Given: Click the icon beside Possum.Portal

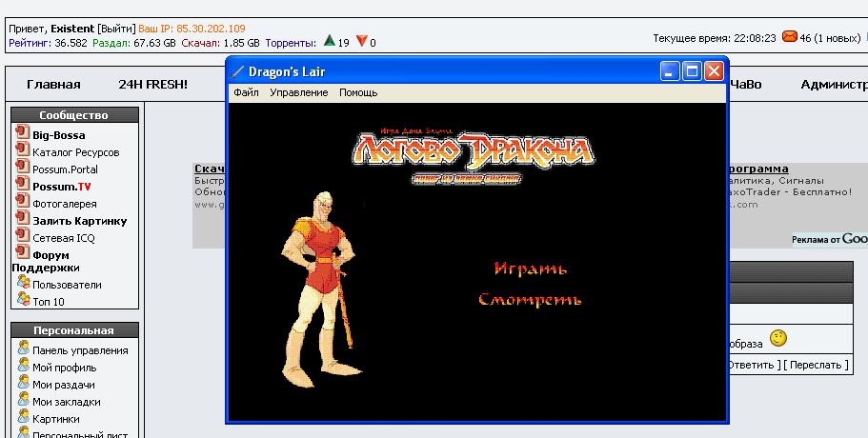Looking at the screenshot, I should click(x=22, y=167).
